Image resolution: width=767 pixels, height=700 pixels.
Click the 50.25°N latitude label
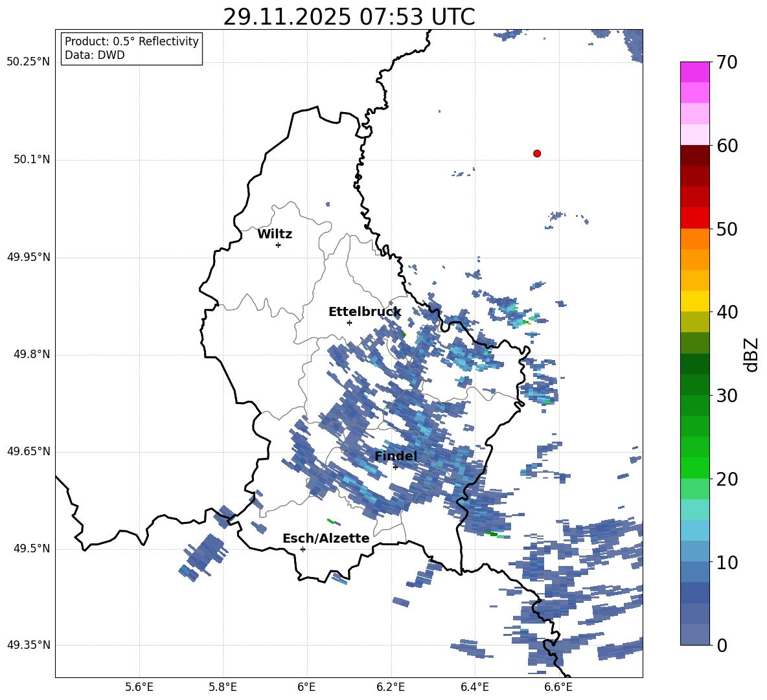click(x=29, y=62)
